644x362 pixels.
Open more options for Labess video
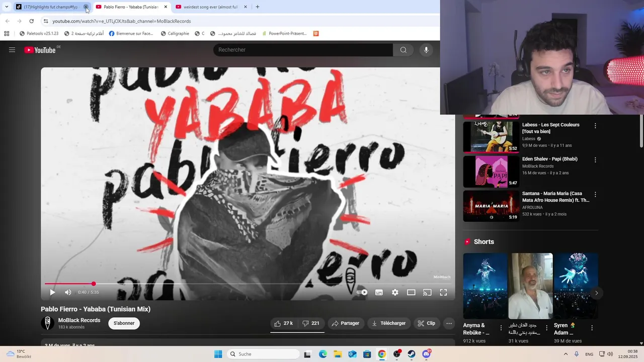(x=595, y=126)
